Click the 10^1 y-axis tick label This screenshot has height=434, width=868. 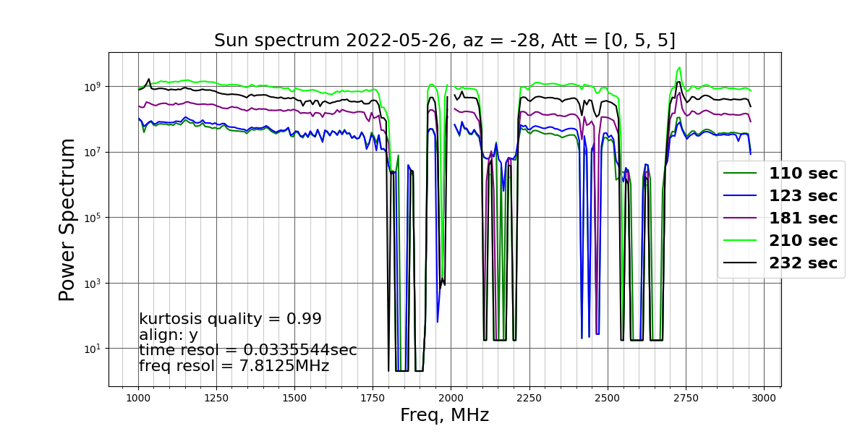(x=94, y=349)
